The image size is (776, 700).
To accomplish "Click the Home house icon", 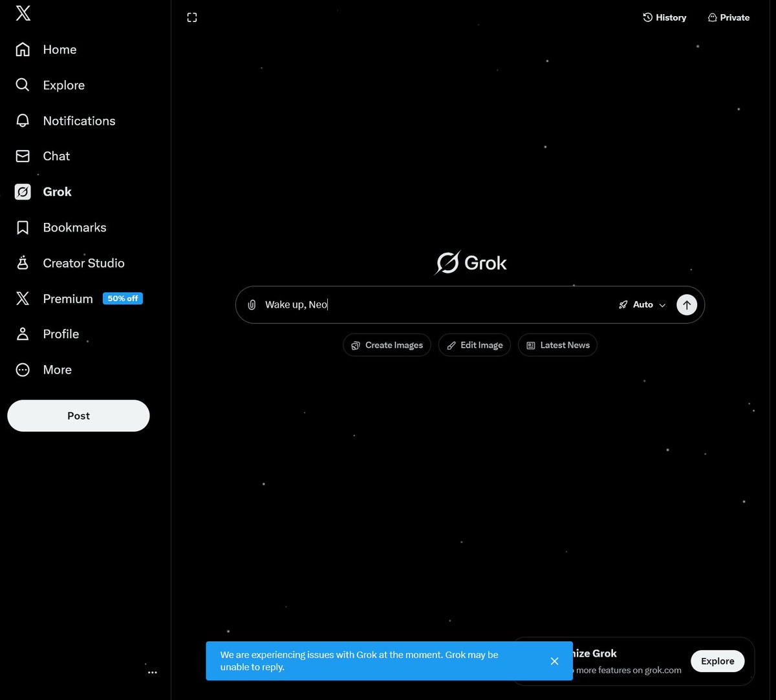I will tap(23, 50).
